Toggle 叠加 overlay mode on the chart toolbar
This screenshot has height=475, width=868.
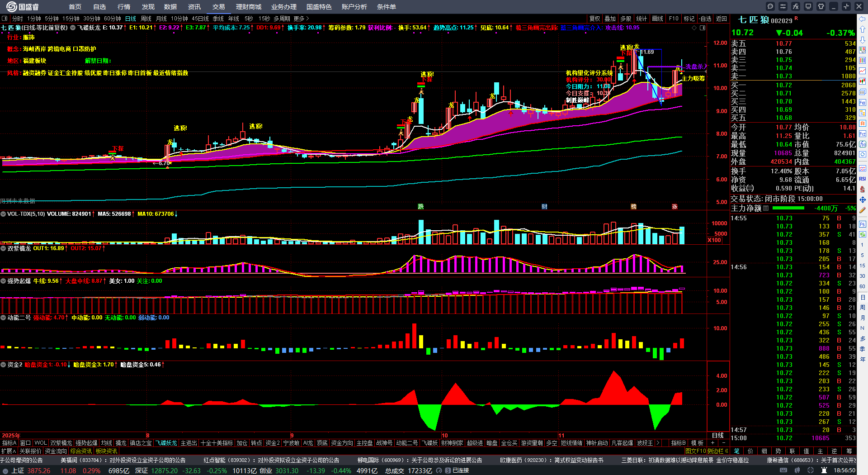tap(610, 19)
